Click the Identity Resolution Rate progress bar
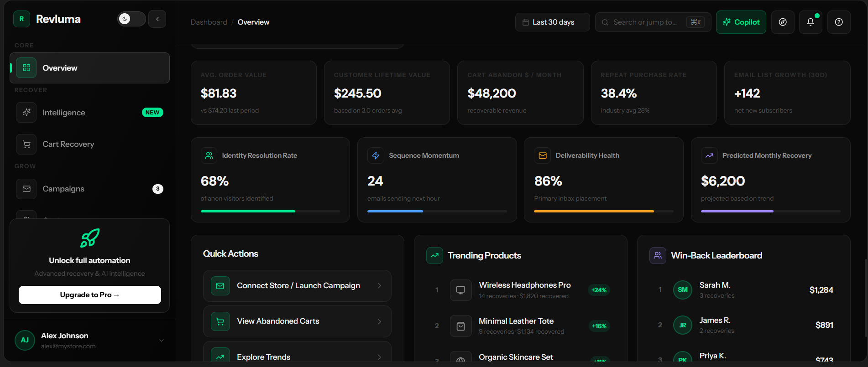 [x=270, y=211]
